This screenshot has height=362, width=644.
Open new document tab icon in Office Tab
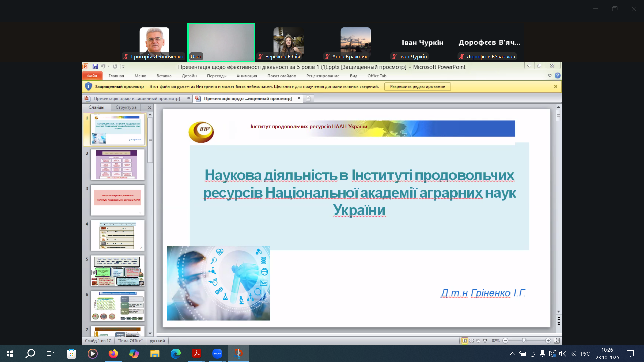[308, 98]
